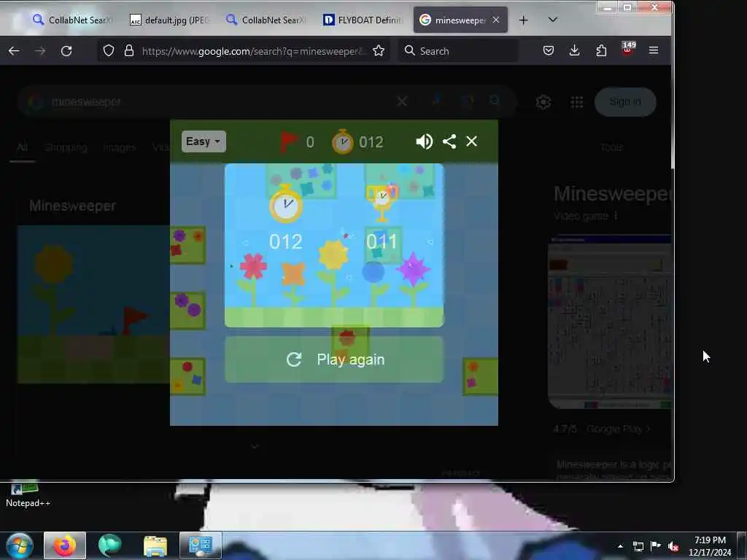Reload the current page
Image resolution: width=747 pixels, height=560 pixels.
[66, 51]
